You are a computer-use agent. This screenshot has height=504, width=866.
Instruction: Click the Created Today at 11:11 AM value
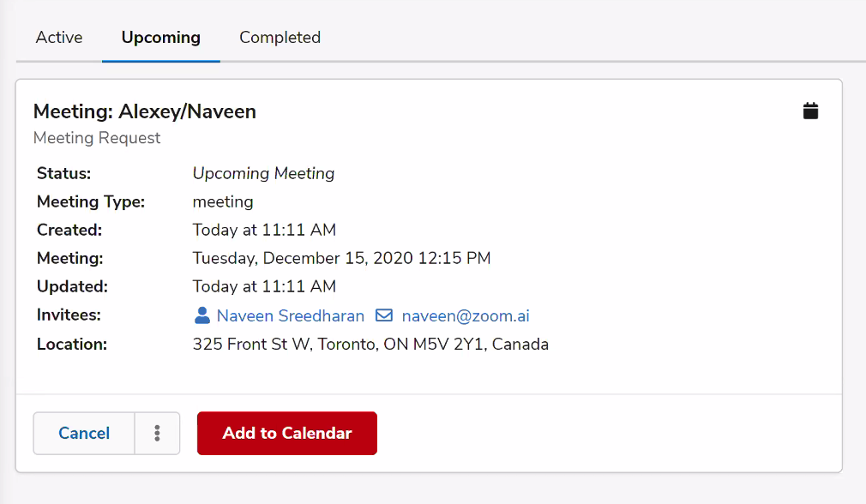pyautogui.click(x=264, y=230)
